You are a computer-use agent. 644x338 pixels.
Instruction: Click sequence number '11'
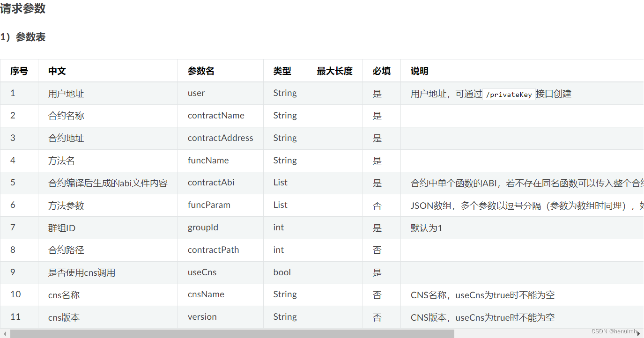15,317
